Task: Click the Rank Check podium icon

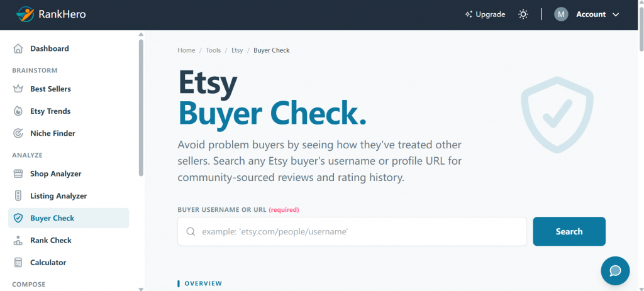Action: coord(18,240)
